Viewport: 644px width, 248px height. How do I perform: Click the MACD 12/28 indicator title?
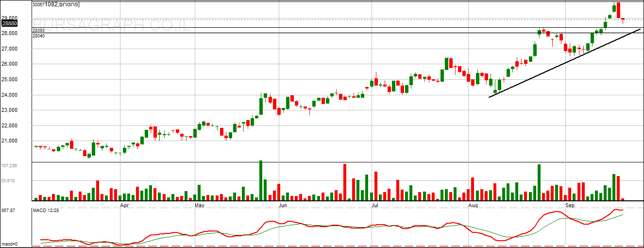pyautogui.click(x=46, y=210)
